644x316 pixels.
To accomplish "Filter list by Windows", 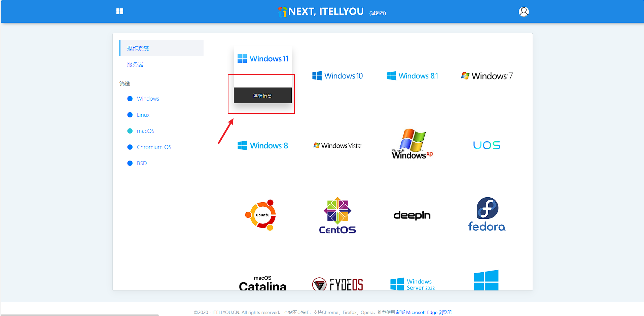I will coord(148,99).
